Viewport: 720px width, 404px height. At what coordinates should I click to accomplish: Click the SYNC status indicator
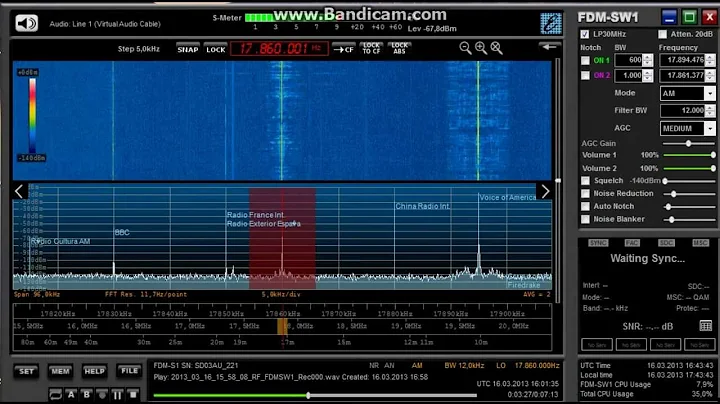[598, 243]
